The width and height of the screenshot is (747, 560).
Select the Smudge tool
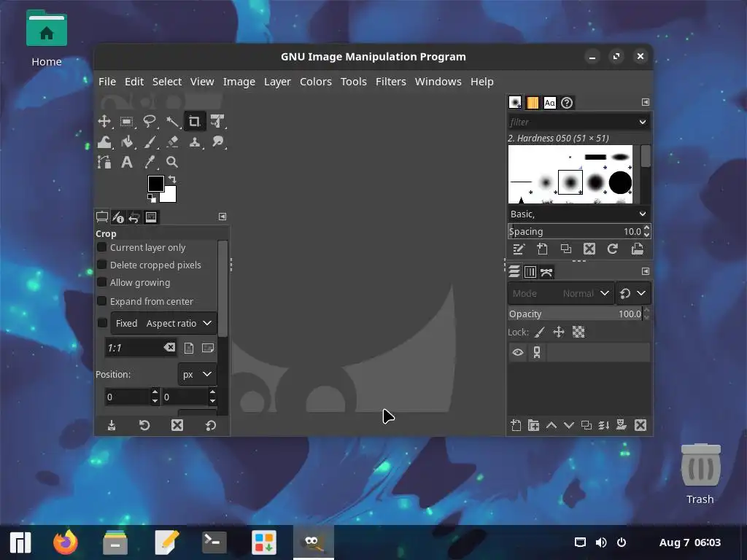[x=217, y=142]
